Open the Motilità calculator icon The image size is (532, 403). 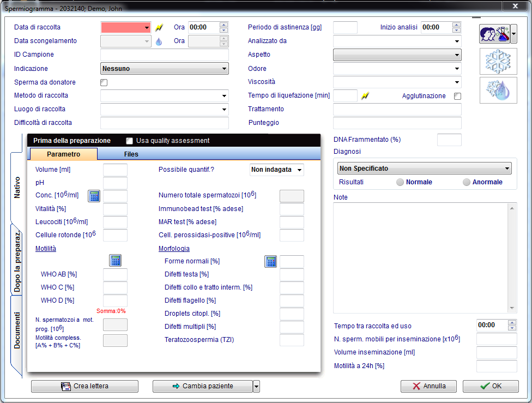[x=116, y=261]
